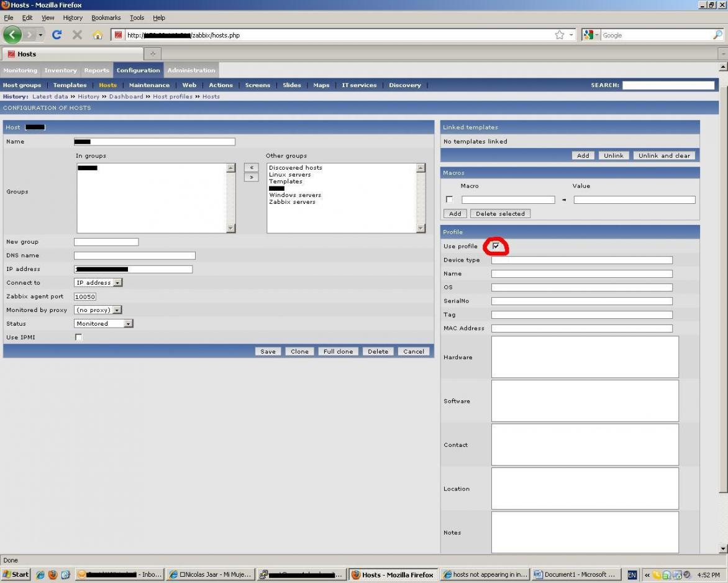Click the Google search magnifier icon

click(x=717, y=35)
